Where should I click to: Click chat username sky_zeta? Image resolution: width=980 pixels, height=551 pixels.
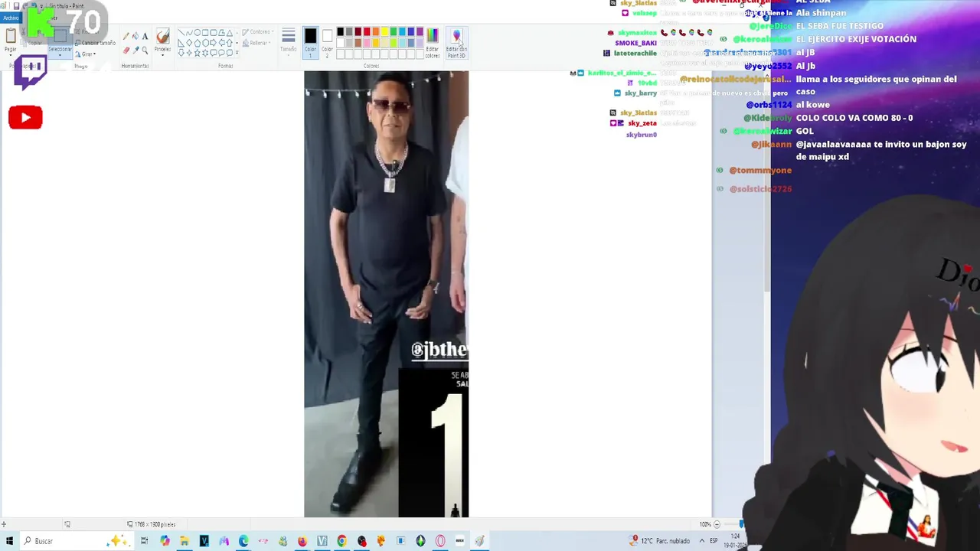642,123
